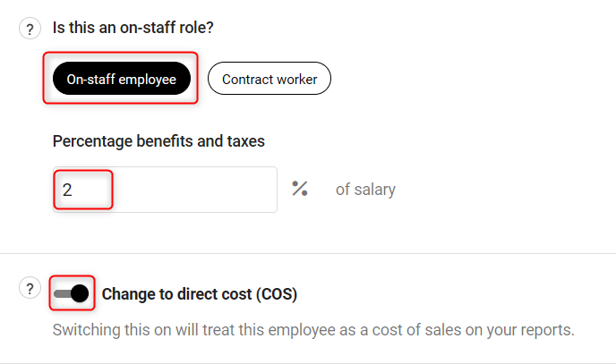616x364 pixels.
Task: Click the value 2 in the benefits field
Action: [67, 190]
